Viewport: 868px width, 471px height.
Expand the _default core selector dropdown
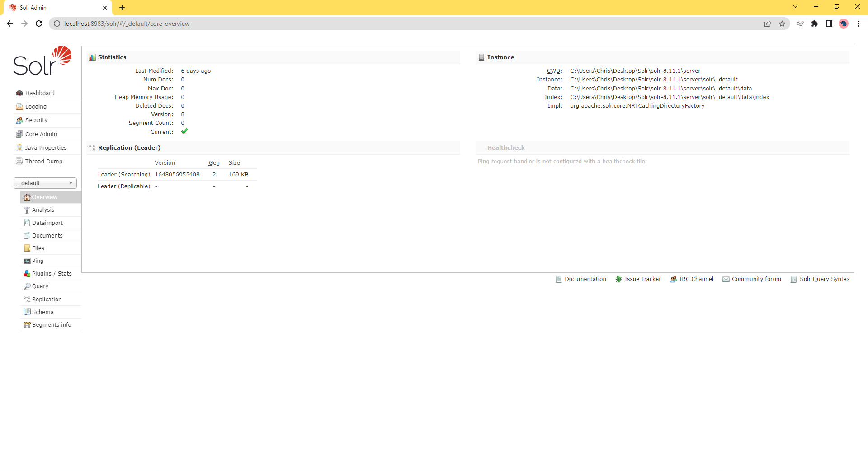tap(45, 183)
